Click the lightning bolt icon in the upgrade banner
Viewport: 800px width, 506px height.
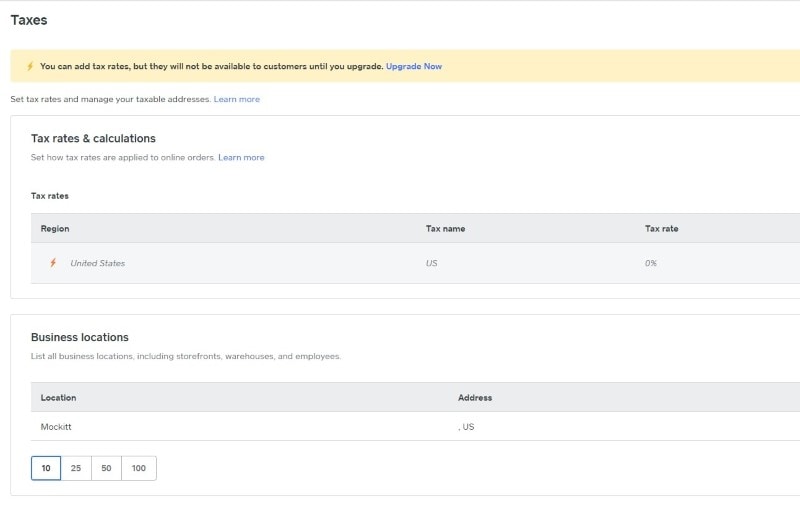coord(30,66)
